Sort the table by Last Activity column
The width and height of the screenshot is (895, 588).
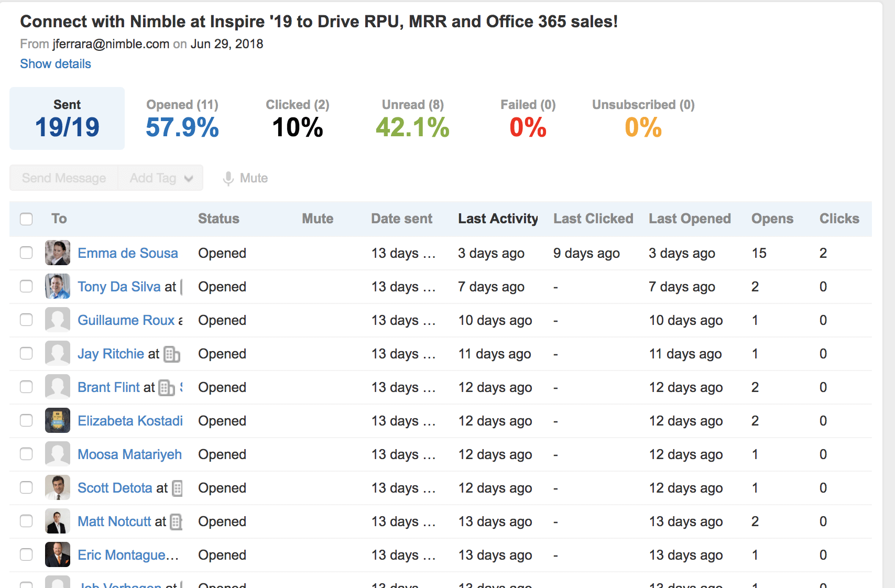click(x=498, y=219)
